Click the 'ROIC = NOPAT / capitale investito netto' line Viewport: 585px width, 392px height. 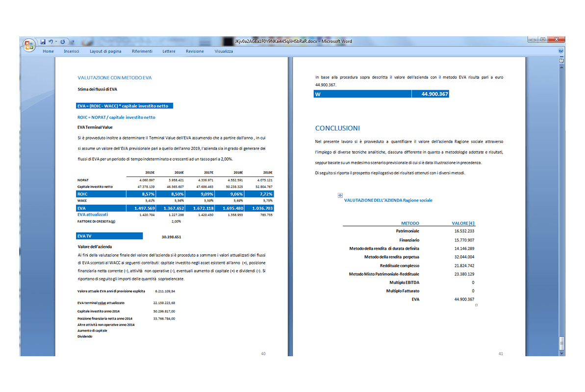coord(116,117)
